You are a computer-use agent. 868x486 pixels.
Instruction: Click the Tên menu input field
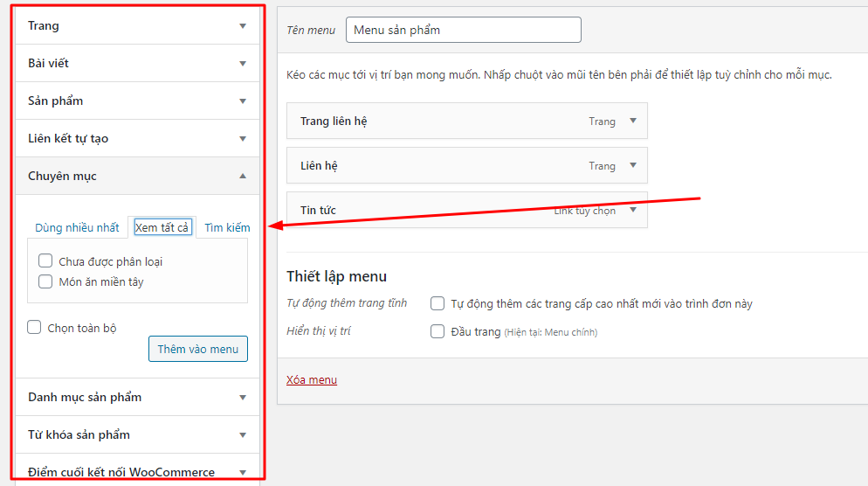[x=463, y=31]
